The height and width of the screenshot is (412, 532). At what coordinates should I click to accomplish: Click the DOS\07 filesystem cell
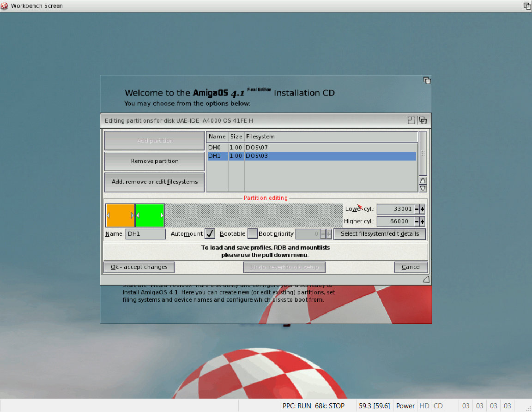256,148
